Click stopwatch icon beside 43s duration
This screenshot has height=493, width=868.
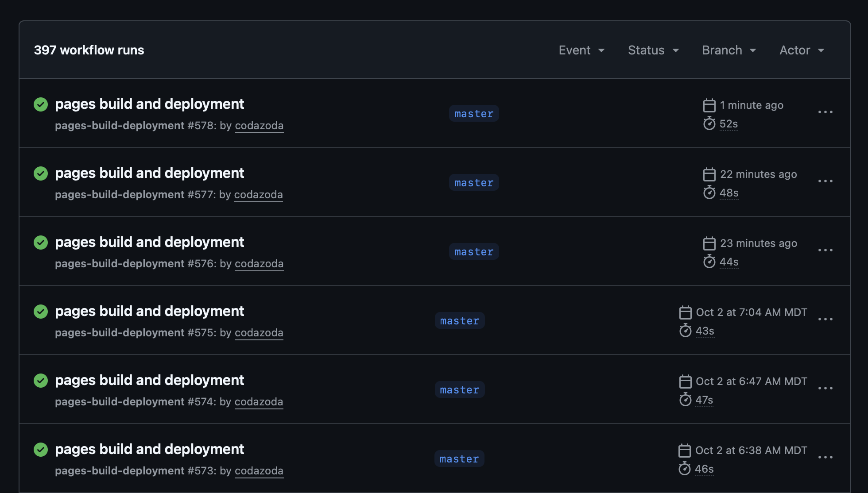pos(685,331)
